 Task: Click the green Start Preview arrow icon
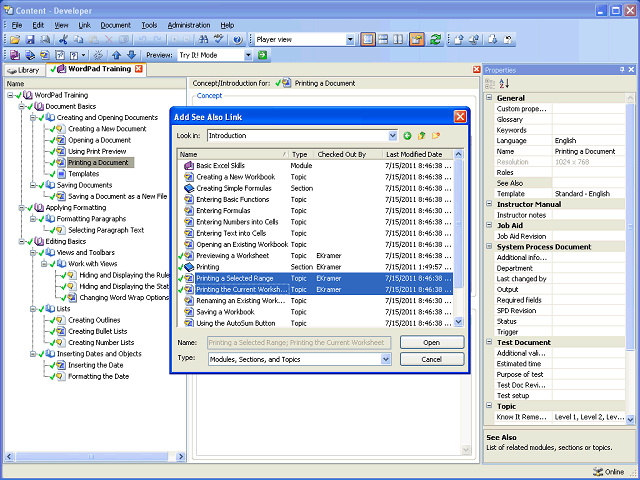pos(262,55)
